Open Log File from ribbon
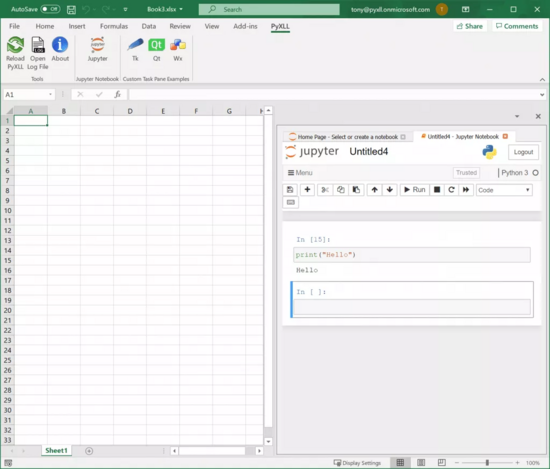550x469 pixels. click(x=38, y=53)
